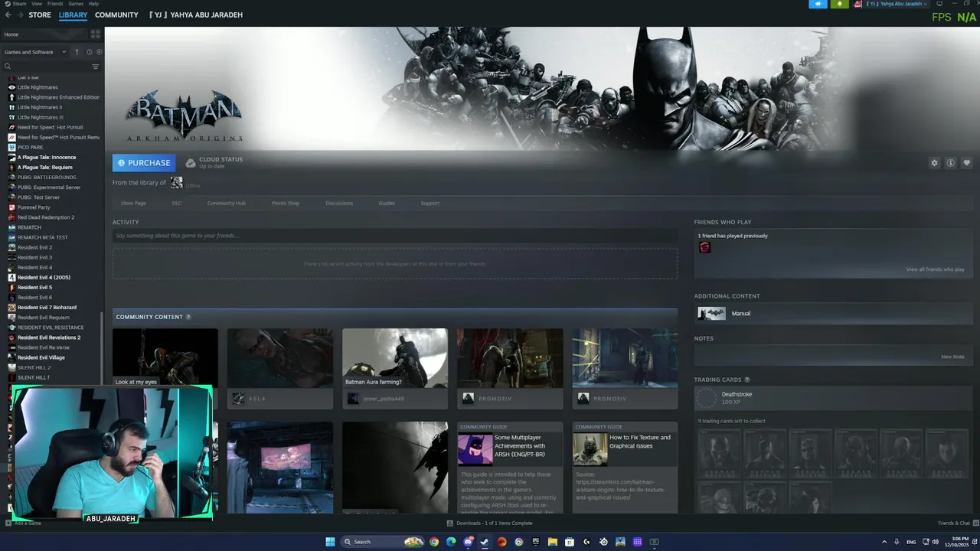Select Red Dead Redemption 2

[46, 217]
